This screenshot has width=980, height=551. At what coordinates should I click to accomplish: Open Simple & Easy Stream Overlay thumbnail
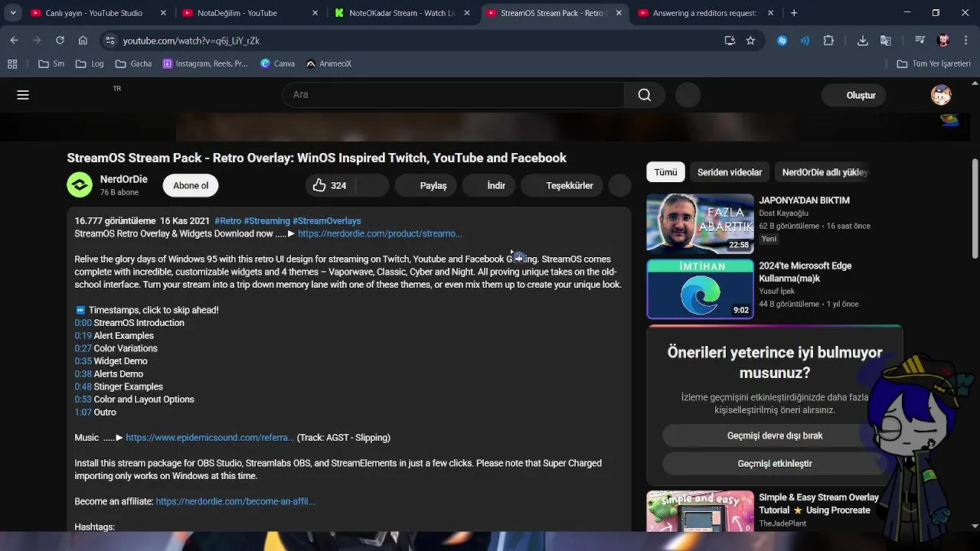[700, 511]
